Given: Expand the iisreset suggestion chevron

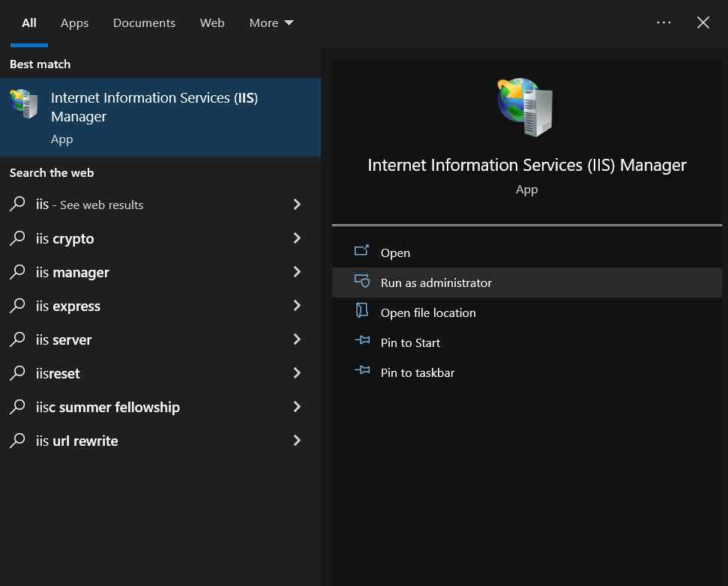Looking at the screenshot, I should click(x=297, y=373).
